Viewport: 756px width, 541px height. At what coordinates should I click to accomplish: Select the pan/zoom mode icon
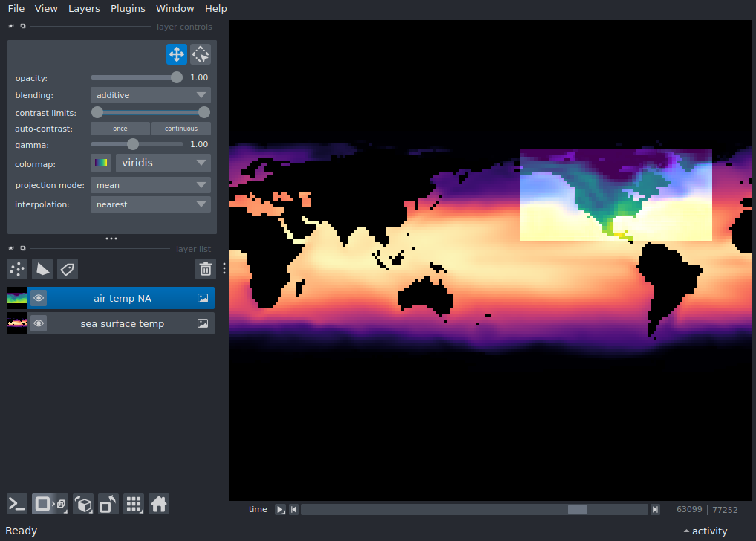click(x=176, y=54)
